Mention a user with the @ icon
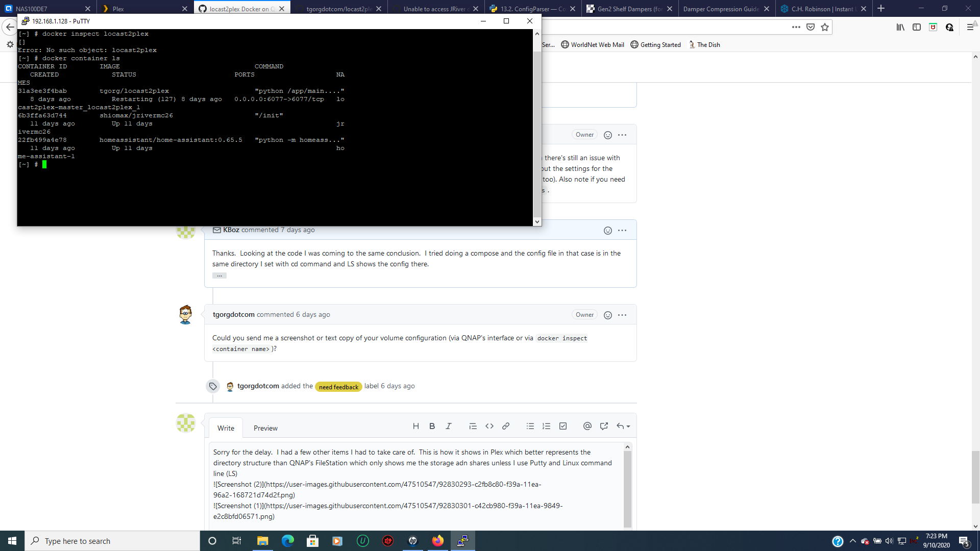Screen dimensions: 980x551 (x=587, y=426)
